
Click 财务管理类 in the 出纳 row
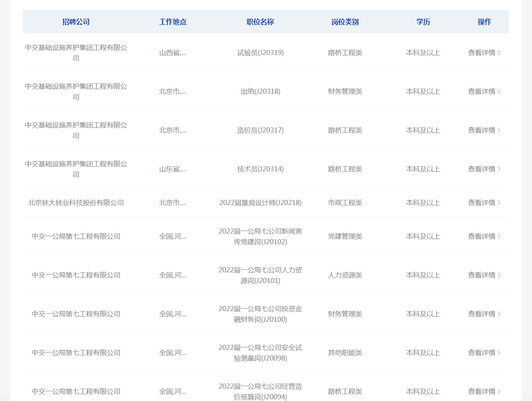tap(345, 92)
